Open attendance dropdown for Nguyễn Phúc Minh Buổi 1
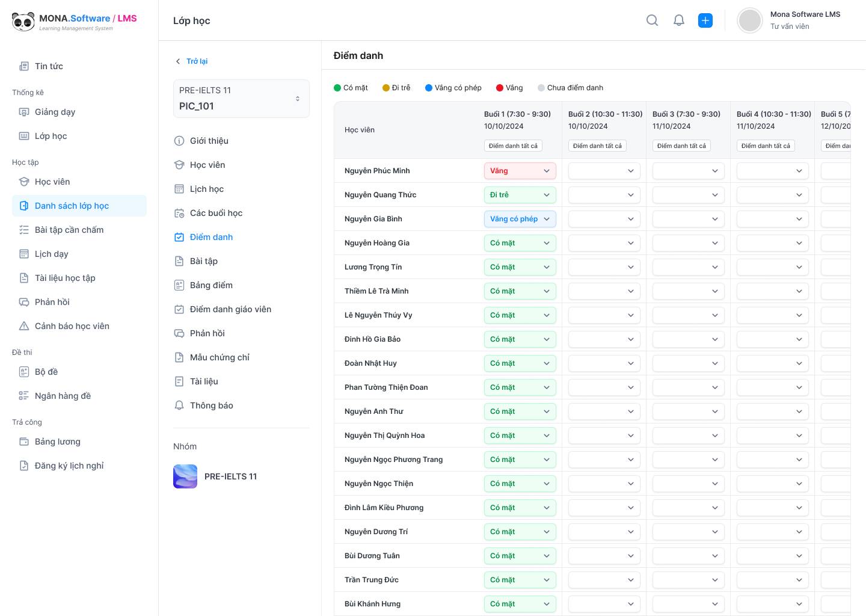Viewport: 866px width, 616px height. coord(520,171)
